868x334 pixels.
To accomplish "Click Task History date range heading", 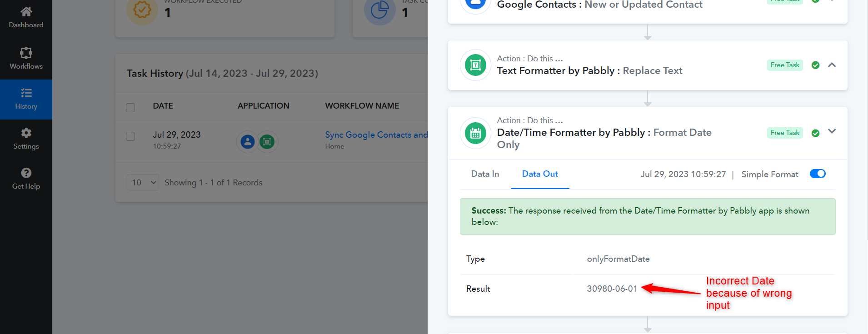I will pyautogui.click(x=222, y=73).
